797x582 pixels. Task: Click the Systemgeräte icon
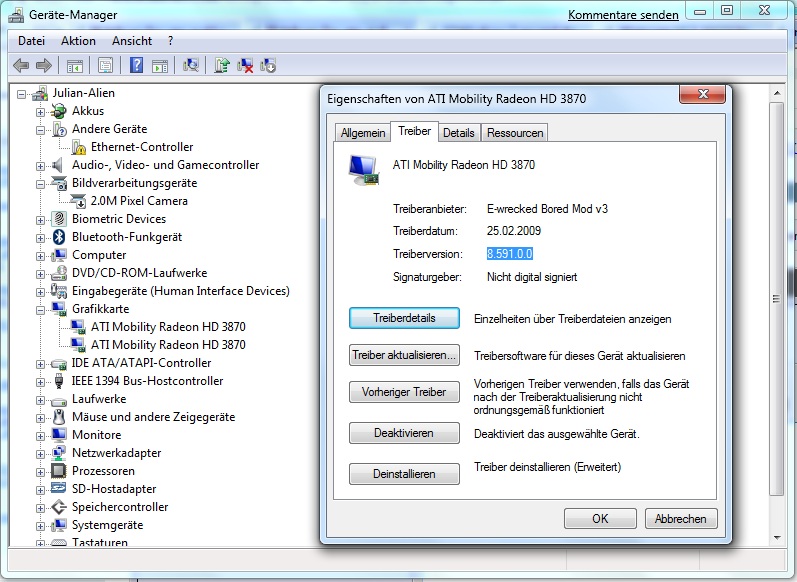tap(59, 525)
